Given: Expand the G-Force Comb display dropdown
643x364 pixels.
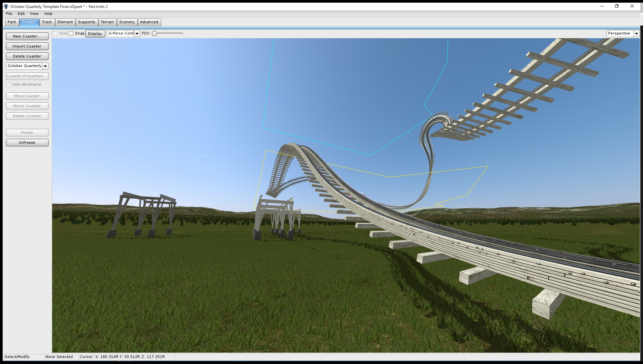Looking at the screenshot, I should point(137,34).
